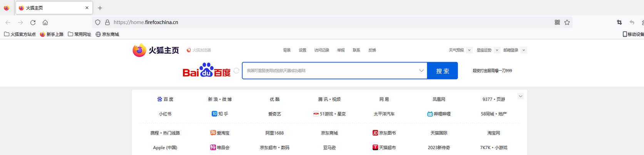Screen dimensions: 644x155
Task: Click the browser Forward arrow
Action: [20, 22]
